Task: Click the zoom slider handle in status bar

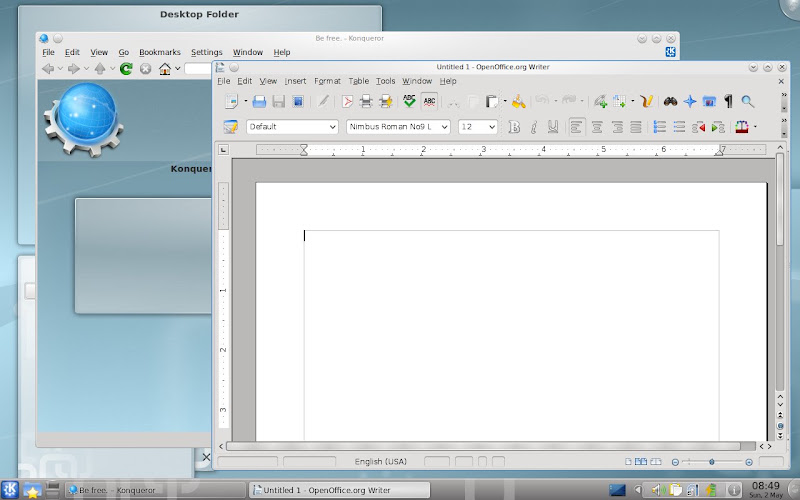Action: tap(712, 462)
